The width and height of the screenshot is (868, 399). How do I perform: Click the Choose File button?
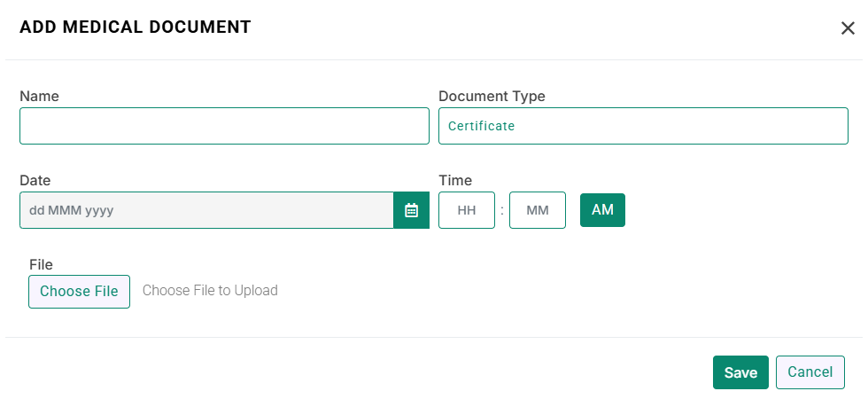(x=79, y=292)
